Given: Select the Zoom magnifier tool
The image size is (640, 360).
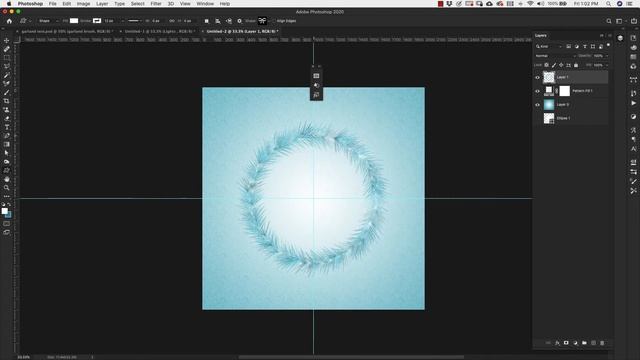Looking at the screenshot, I should click(7, 188).
